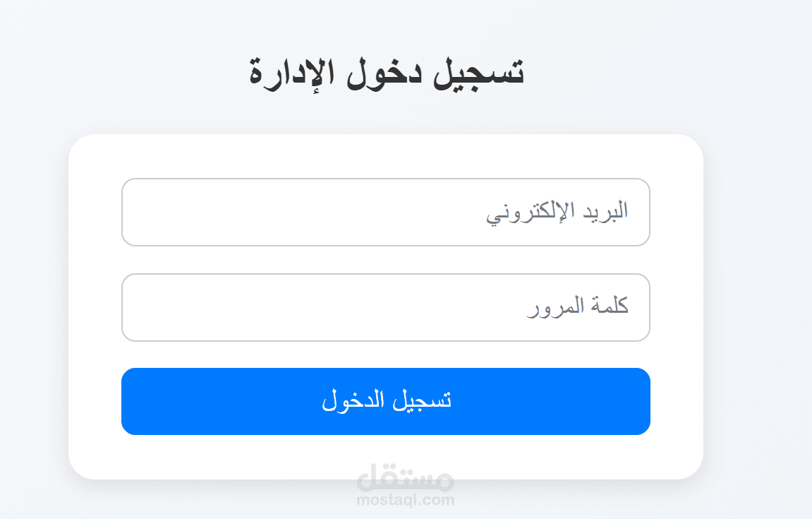The width and height of the screenshot is (812, 519).
Task: Click the white تسجيل الدخول button label
Action: tap(387, 400)
